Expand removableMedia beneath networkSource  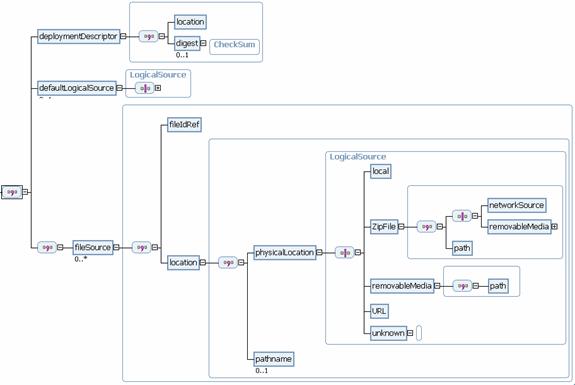point(554,227)
